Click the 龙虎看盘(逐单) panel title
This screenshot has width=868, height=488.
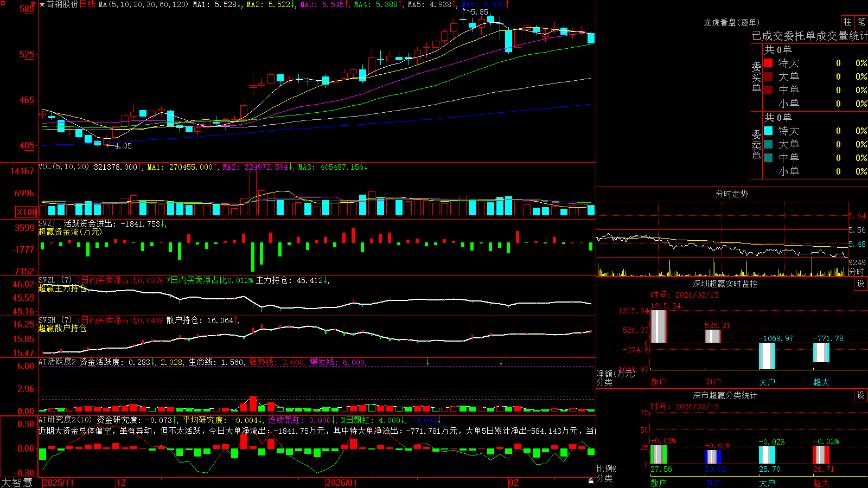[732, 22]
